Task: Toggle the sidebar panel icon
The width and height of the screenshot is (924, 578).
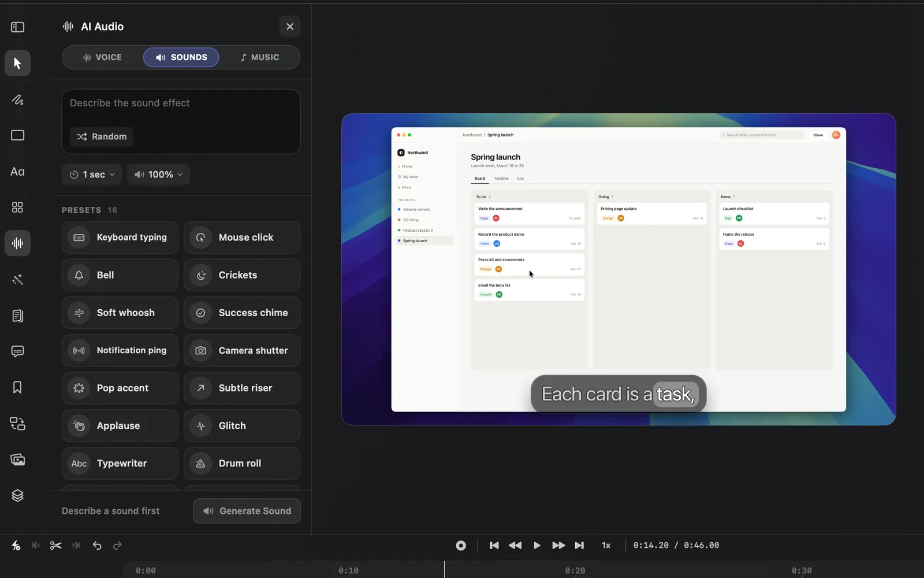Action: pyautogui.click(x=17, y=27)
